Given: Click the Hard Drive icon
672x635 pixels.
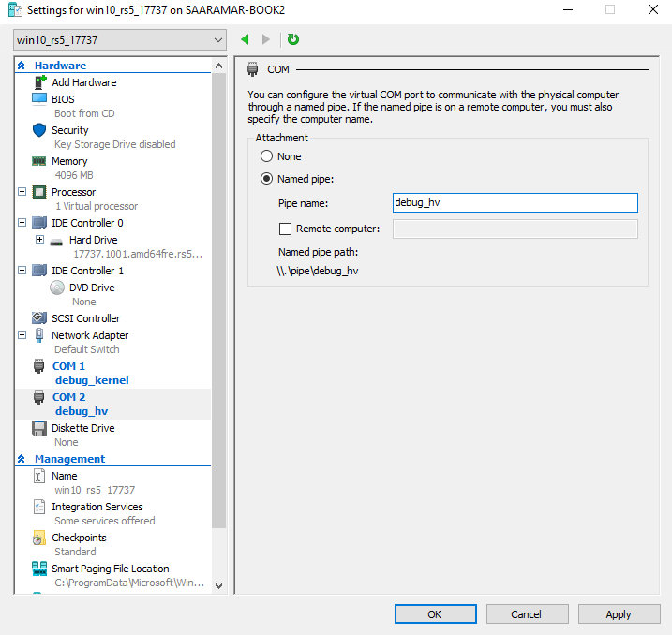Looking at the screenshot, I should [x=56, y=243].
